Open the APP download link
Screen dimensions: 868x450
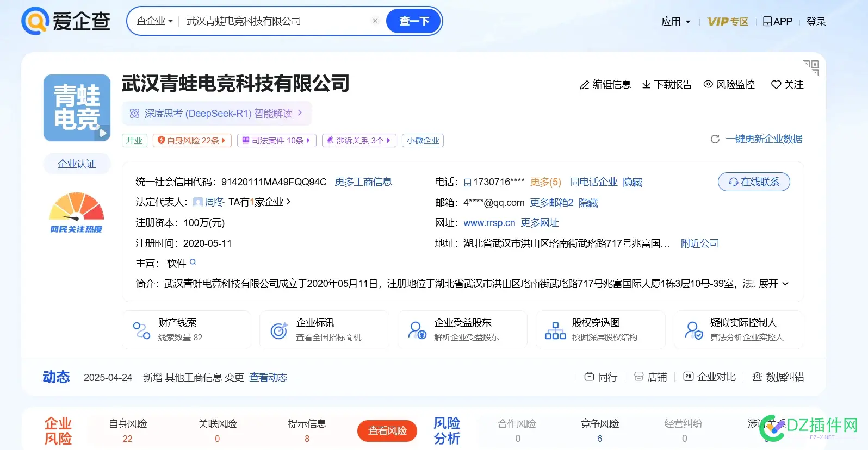coord(778,22)
